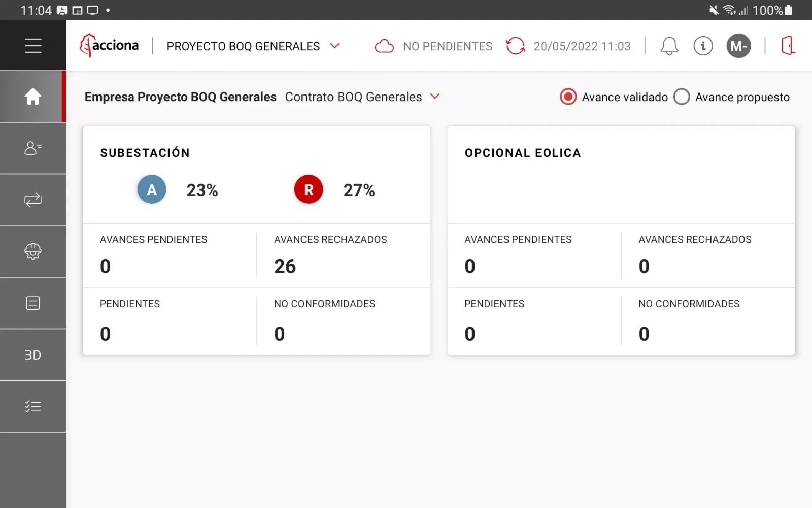Click the NO PENDIENTES cloud status
The height and width of the screenshot is (508, 812).
tap(434, 46)
